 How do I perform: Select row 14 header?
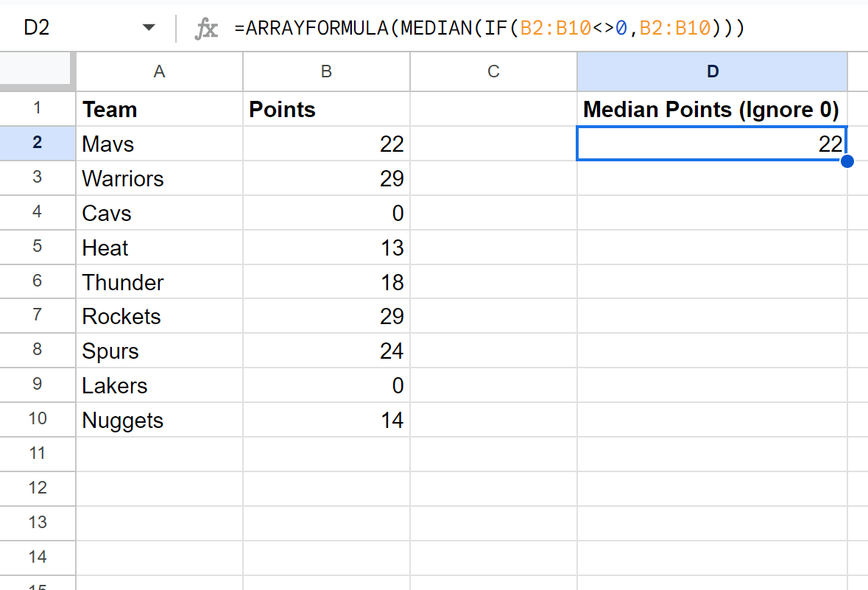tap(37, 558)
